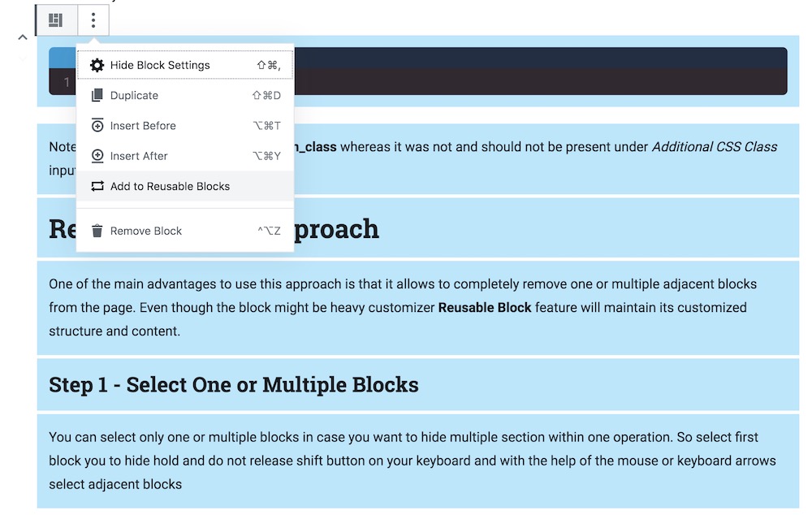Open the three-dot more options button
812x515 pixels.
tap(93, 20)
